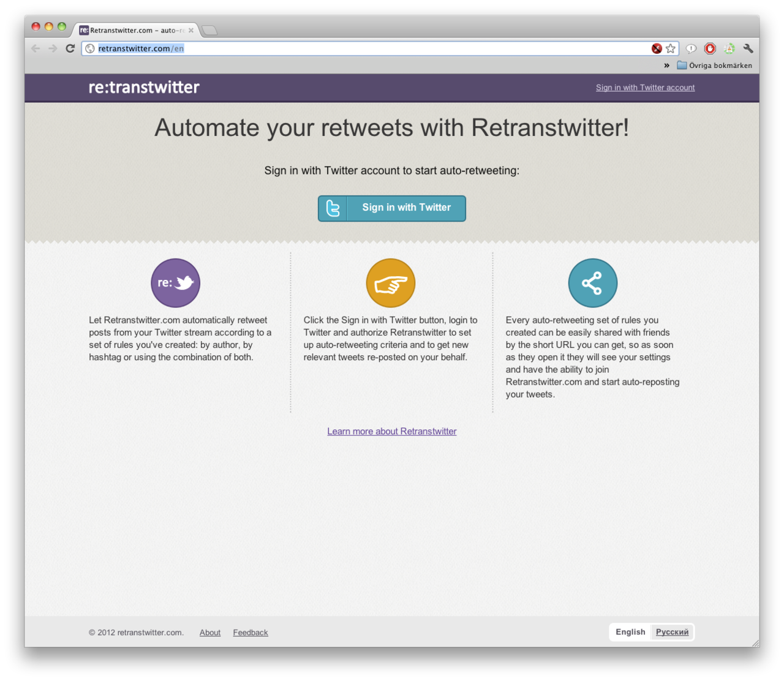Click the window resize grip corner
784x681 pixels.
coord(755,642)
